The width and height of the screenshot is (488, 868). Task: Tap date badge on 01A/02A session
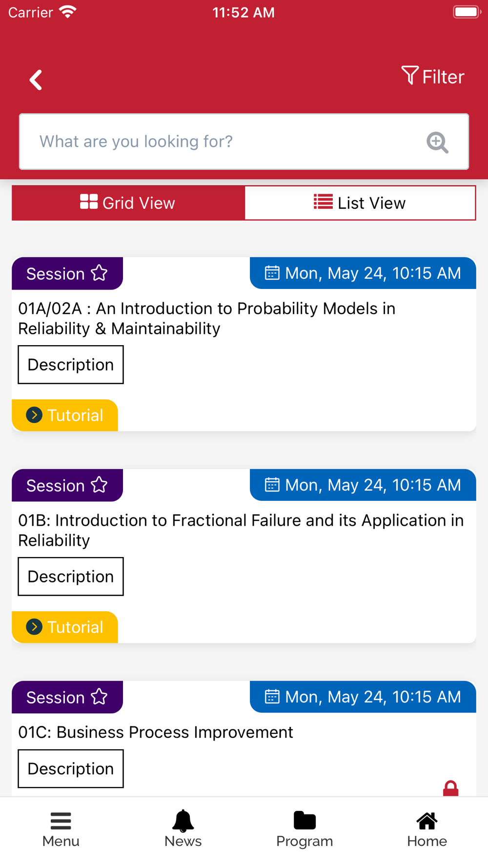pyautogui.click(x=363, y=273)
